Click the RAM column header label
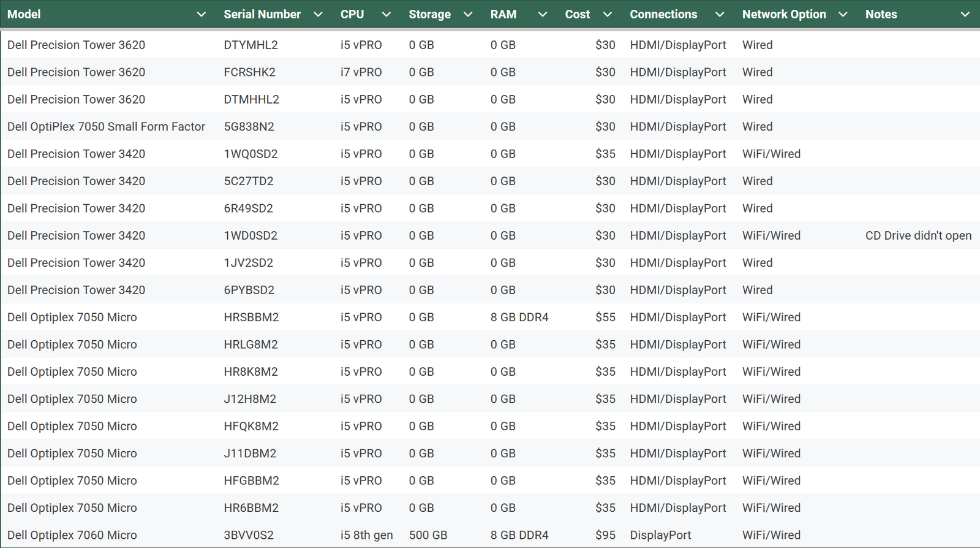 [x=503, y=14]
